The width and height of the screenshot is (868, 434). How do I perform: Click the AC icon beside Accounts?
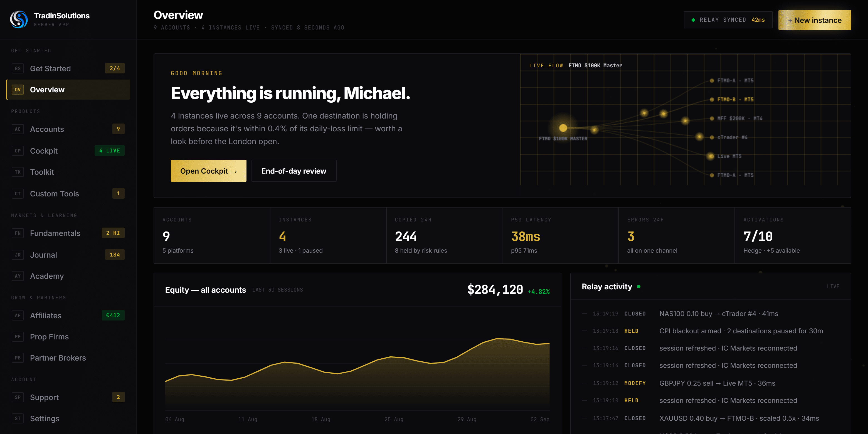coord(18,129)
